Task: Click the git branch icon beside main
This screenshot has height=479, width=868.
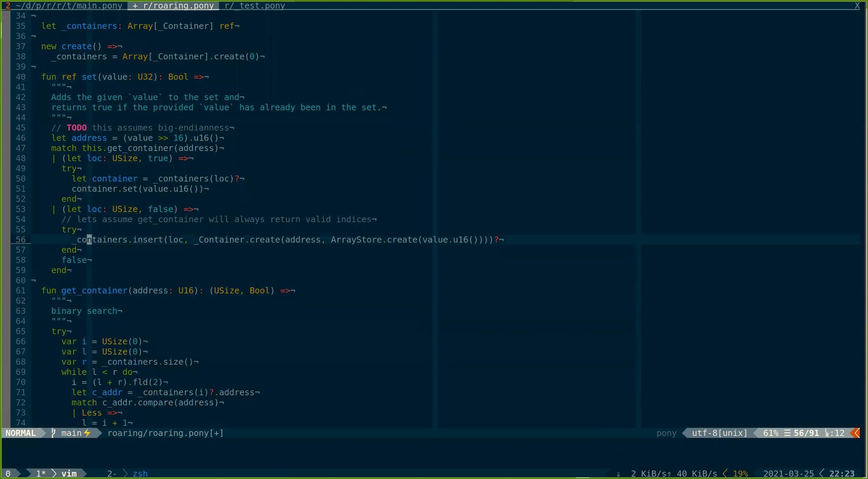Action: 54,433
